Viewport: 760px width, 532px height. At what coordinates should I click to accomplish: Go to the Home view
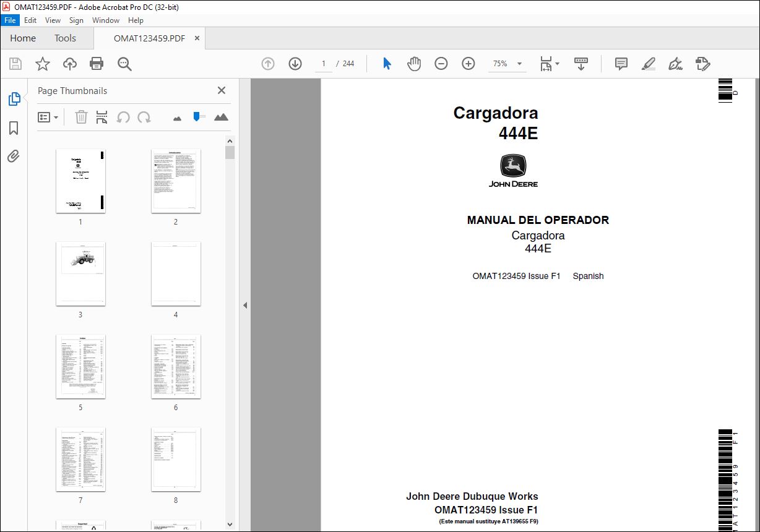(x=23, y=38)
